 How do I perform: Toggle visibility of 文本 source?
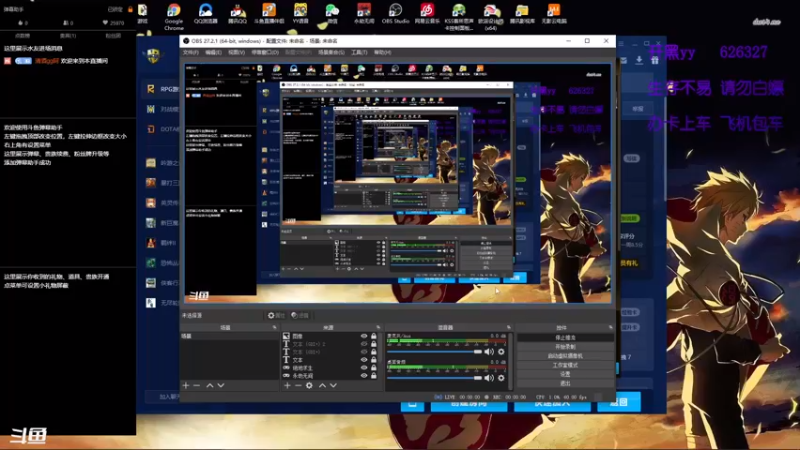pyautogui.click(x=364, y=360)
